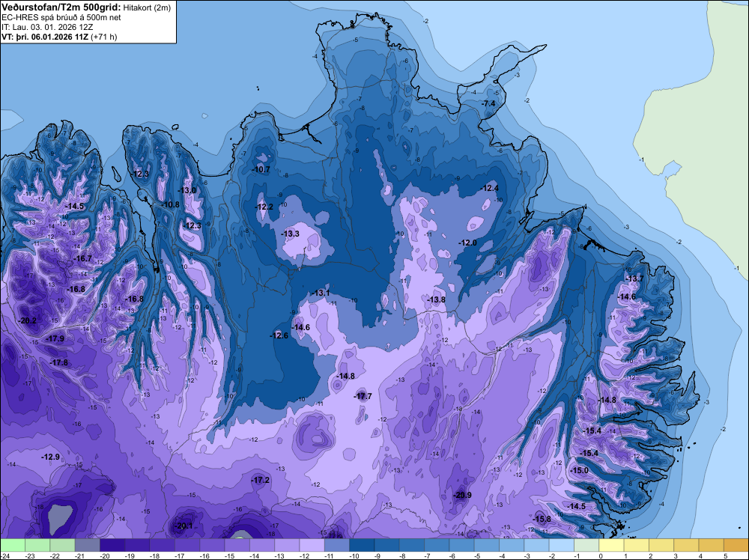
Task: Select the -10 dark blue legend swatch
Action: tap(362, 544)
